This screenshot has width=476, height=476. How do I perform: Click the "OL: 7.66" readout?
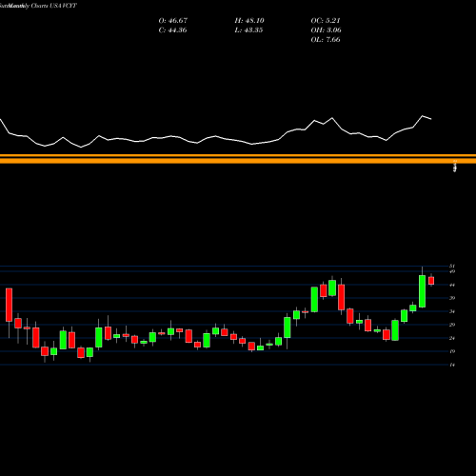coord(326,40)
